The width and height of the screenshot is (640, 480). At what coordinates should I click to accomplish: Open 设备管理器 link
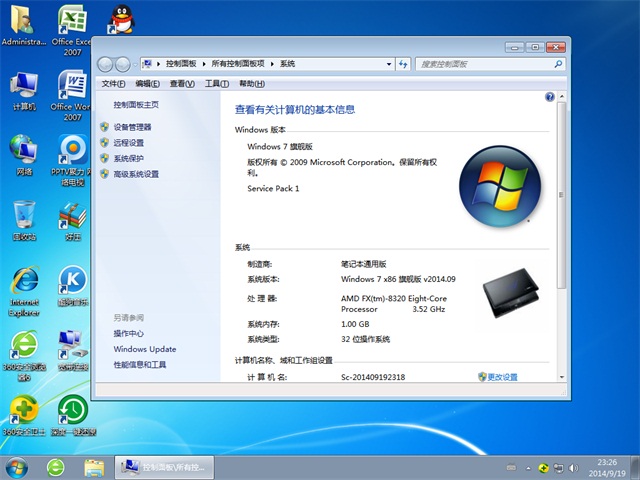pos(132,127)
